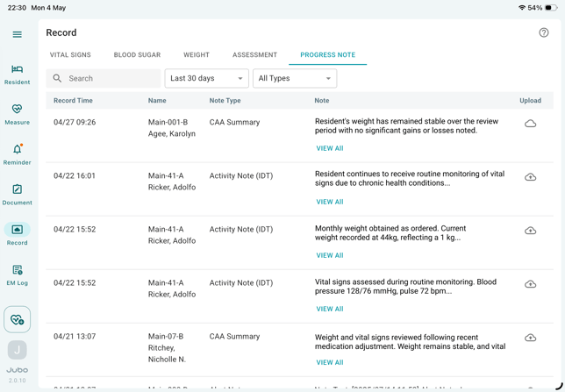Open the All Types dropdown
The width and height of the screenshot is (565, 392).
click(295, 78)
